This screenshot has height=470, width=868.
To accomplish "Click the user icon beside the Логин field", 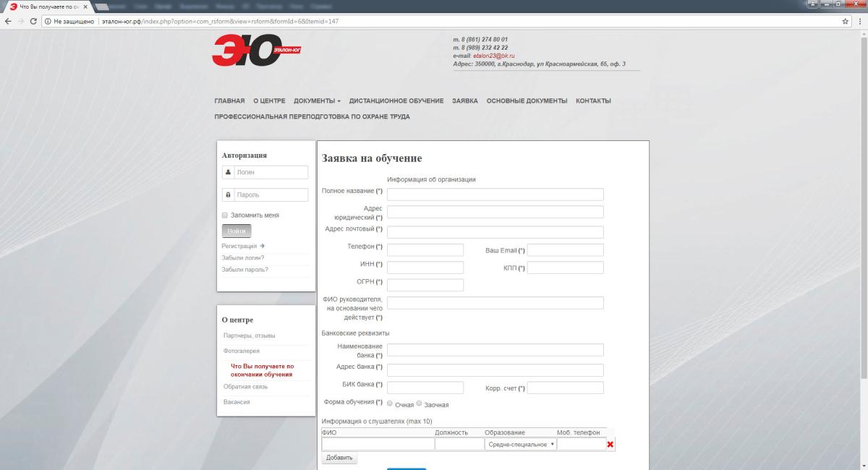I will 226,171.
